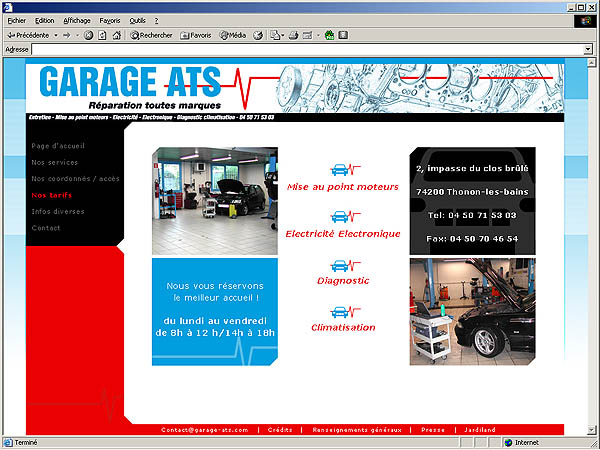600x450 pixels.
Task: Go to Page d'accueil in sidebar
Action: 58,146
